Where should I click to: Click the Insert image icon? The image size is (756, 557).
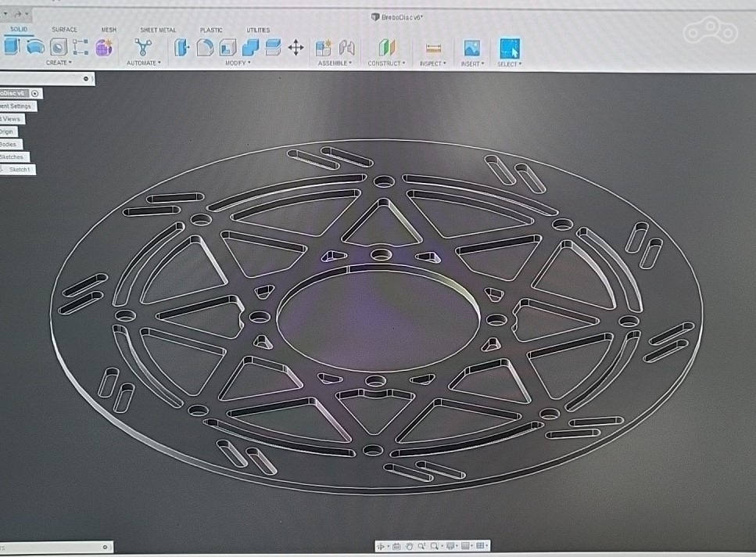click(471, 49)
